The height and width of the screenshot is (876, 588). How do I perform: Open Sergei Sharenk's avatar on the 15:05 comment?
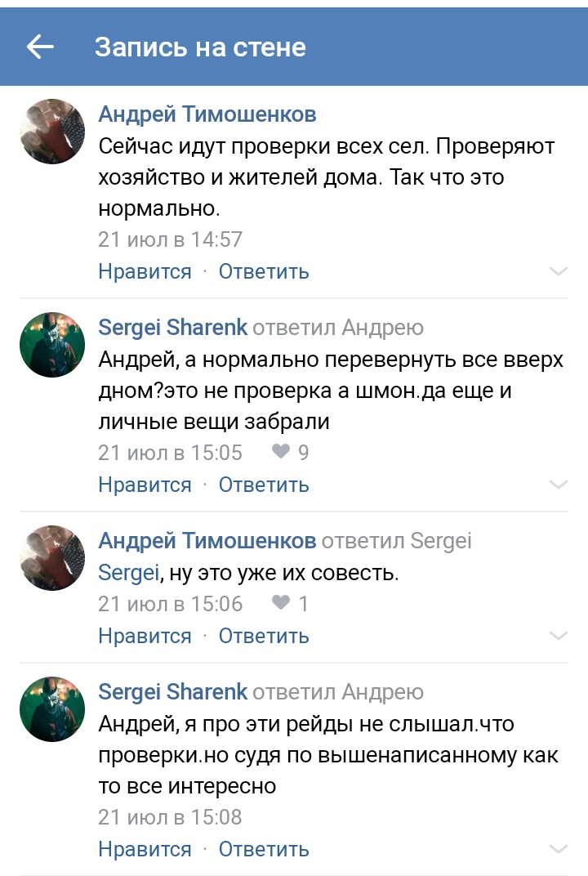[52, 344]
